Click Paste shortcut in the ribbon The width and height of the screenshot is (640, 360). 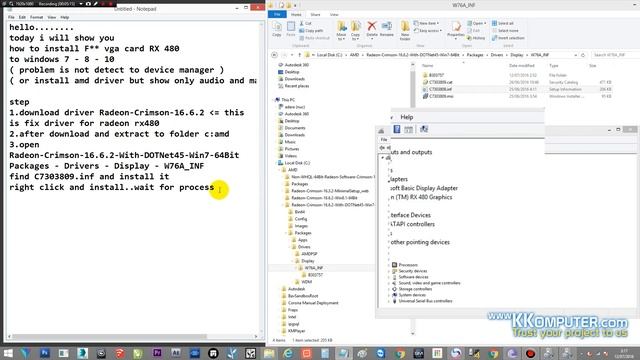click(314, 38)
